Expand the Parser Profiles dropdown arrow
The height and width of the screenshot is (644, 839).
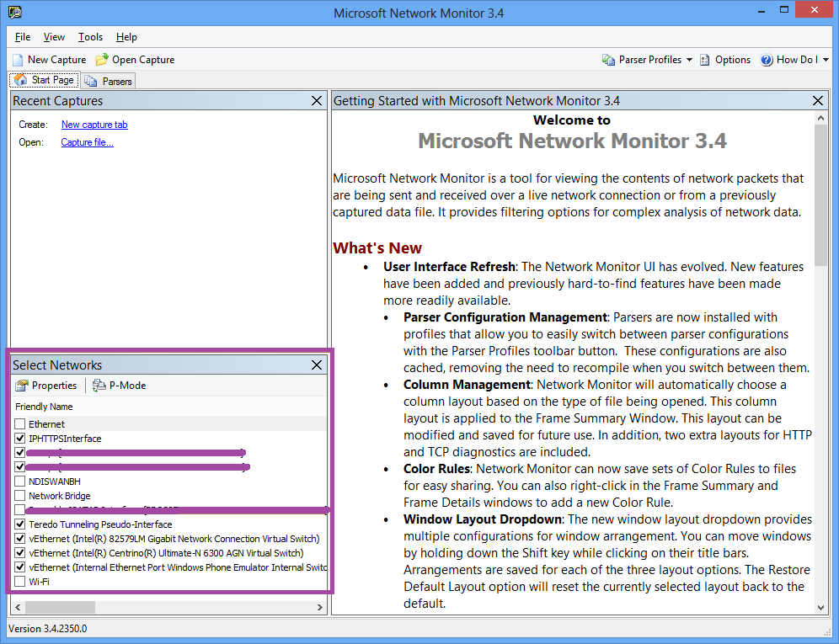coord(689,60)
